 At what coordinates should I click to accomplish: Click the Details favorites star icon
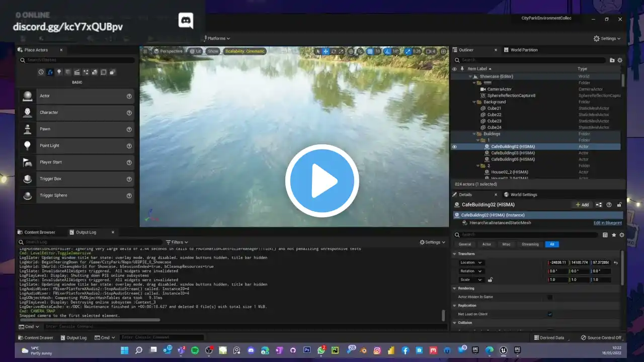(x=613, y=235)
